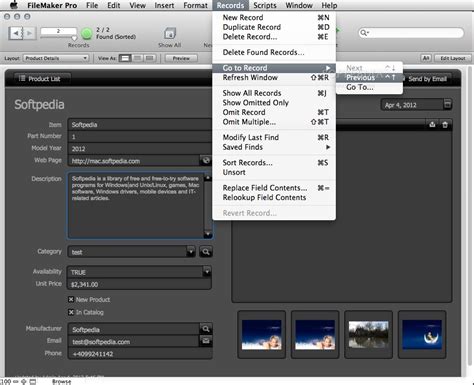
Task: Select List view icon in View As
Action: [x=137, y=58]
